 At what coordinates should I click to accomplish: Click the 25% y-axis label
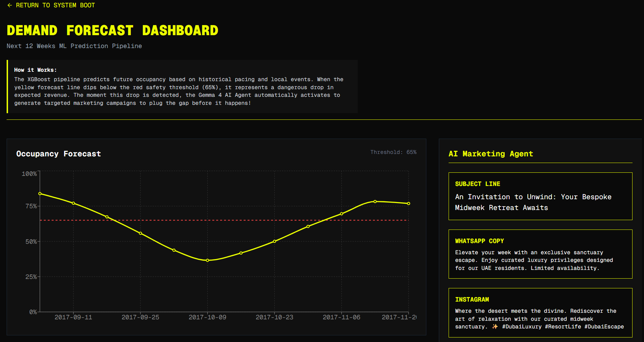[31, 277]
